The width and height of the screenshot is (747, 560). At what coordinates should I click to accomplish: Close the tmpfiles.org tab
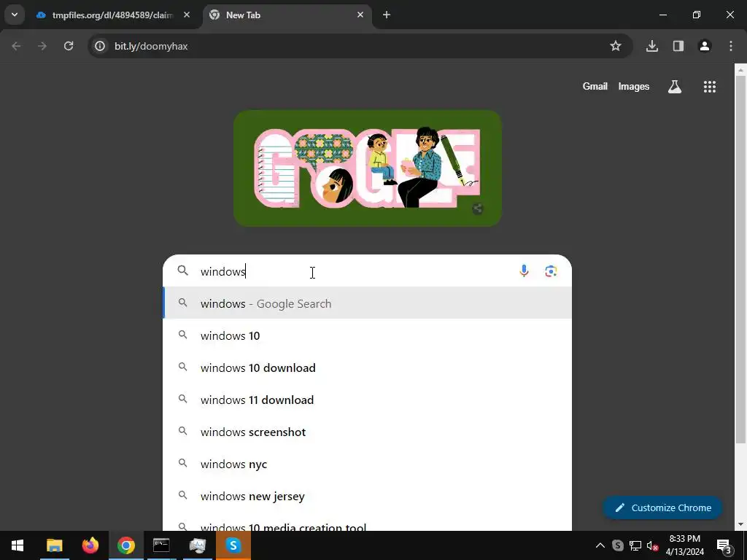click(x=187, y=15)
